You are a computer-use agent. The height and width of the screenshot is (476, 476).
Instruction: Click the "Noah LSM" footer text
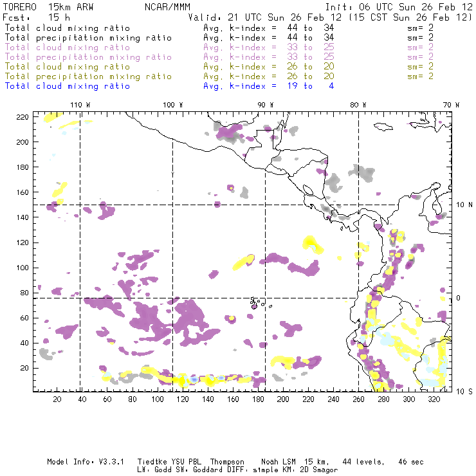tap(279, 462)
